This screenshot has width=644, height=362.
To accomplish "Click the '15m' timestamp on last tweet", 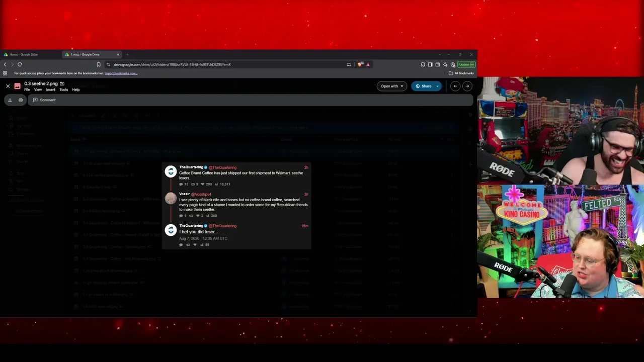I will click(x=305, y=226).
